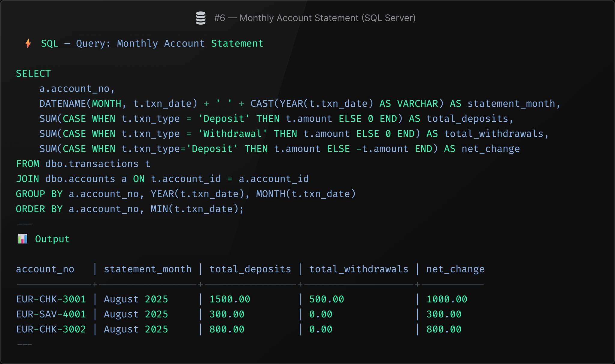Click the line ending with 'AS net_change'
615x364 pixels.
click(280, 149)
